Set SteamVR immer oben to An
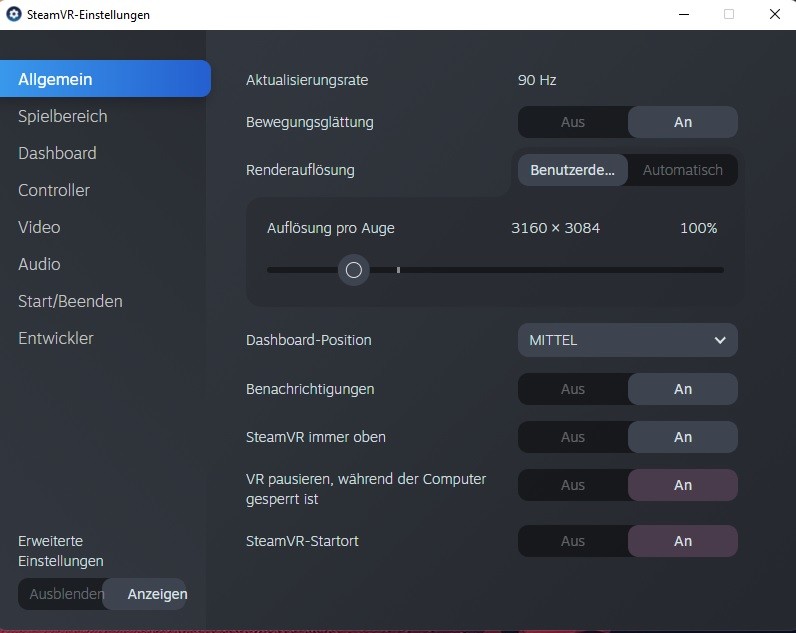 pyautogui.click(x=683, y=437)
